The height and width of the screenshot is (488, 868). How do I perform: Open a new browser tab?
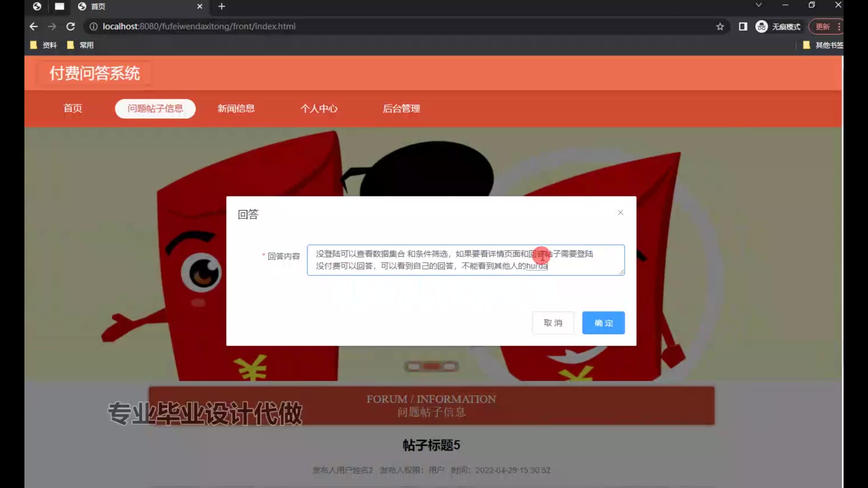[222, 6]
